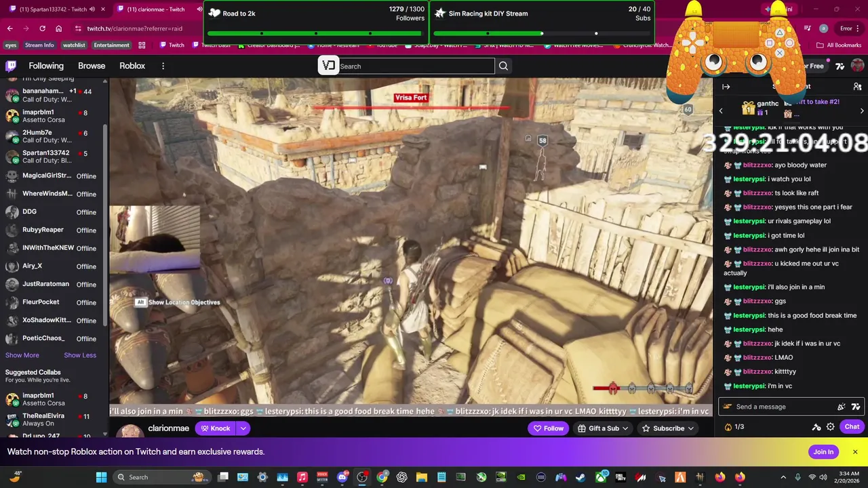Collapse the chat panel arrow
The width and height of the screenshot is (868, 488).
pos(726,87)
